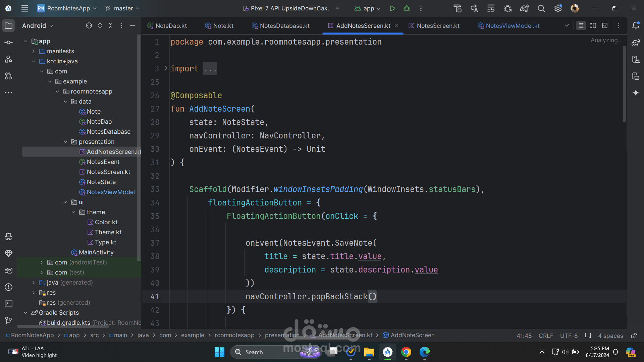
Task: Toggle read-only lock icon in status bar
Action: (634, 336)
